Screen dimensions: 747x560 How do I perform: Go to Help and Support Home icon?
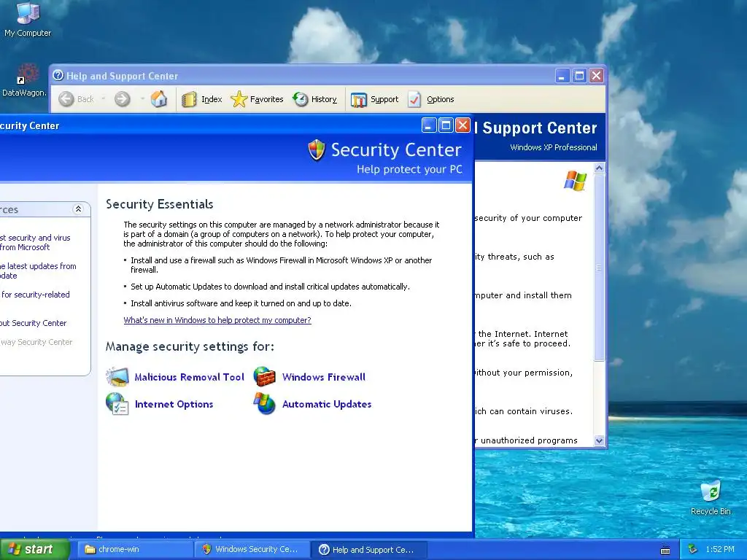[x=159, y=99]
